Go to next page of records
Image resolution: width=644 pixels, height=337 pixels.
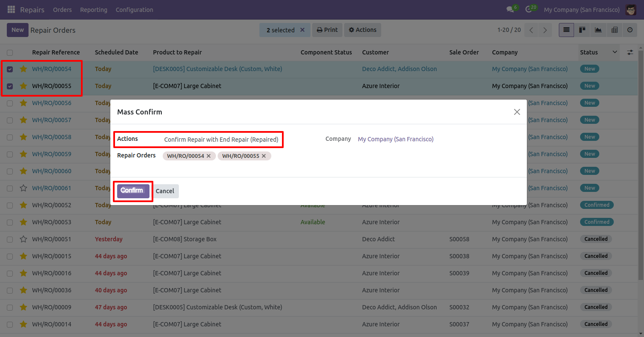point(545,30)
